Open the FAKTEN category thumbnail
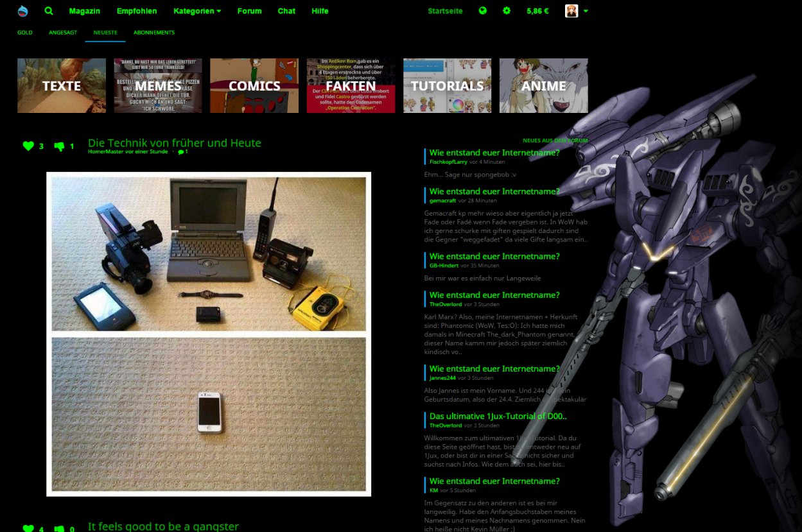 pos(351,86)
